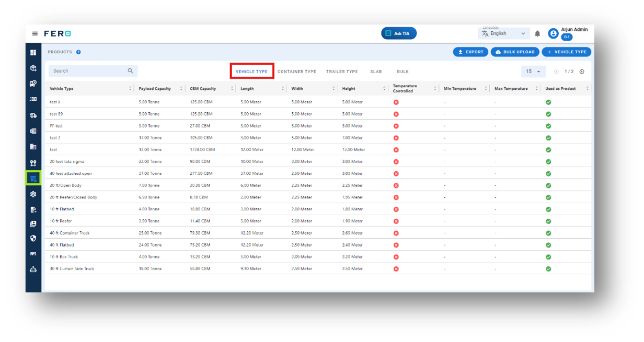
Task: Sort by Vehicle Type column arrows
Action: click(130, 88)
